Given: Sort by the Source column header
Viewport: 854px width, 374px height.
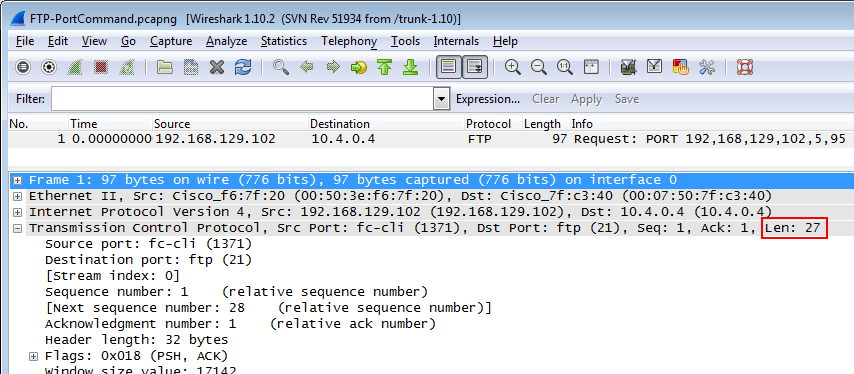Looking at the screenshot, I should pyautogui.click(x=230, y=124).
